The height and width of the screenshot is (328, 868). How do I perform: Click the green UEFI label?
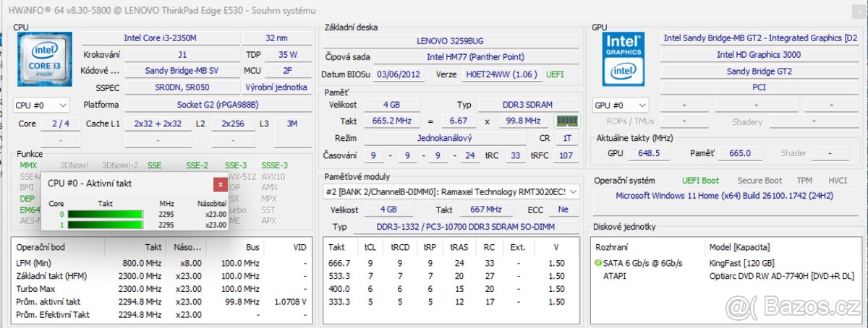(555, 74)
